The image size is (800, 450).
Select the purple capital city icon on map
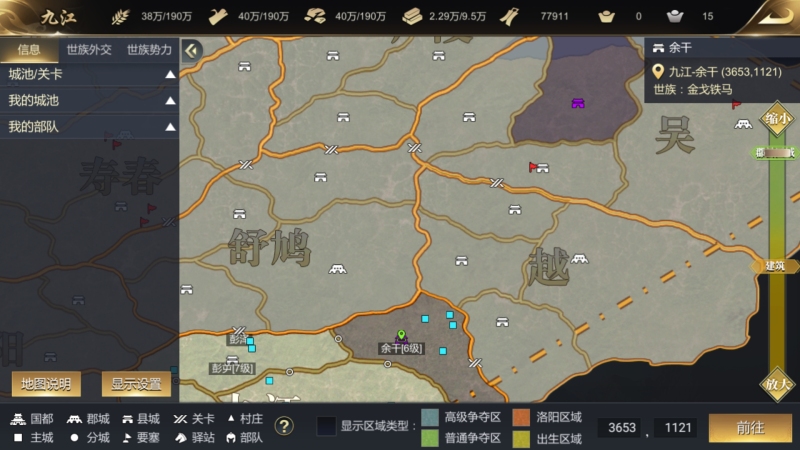[x=578, y=104]
